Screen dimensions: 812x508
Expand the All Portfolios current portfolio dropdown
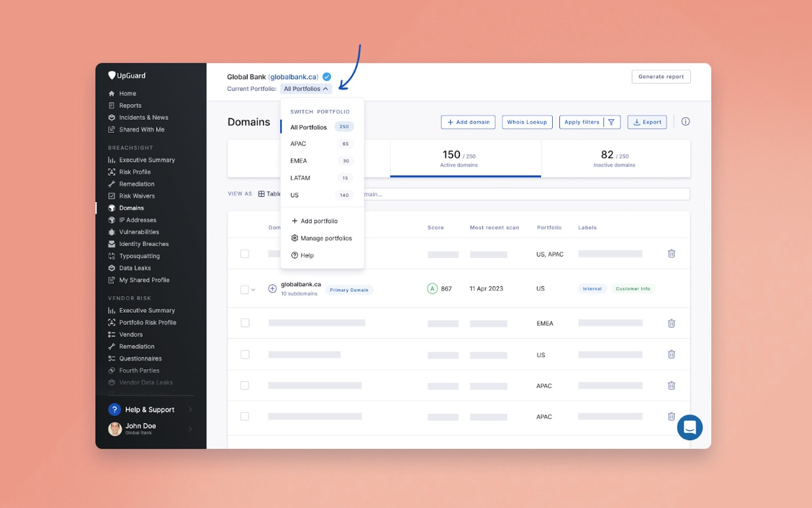click(x=306, y=89)
